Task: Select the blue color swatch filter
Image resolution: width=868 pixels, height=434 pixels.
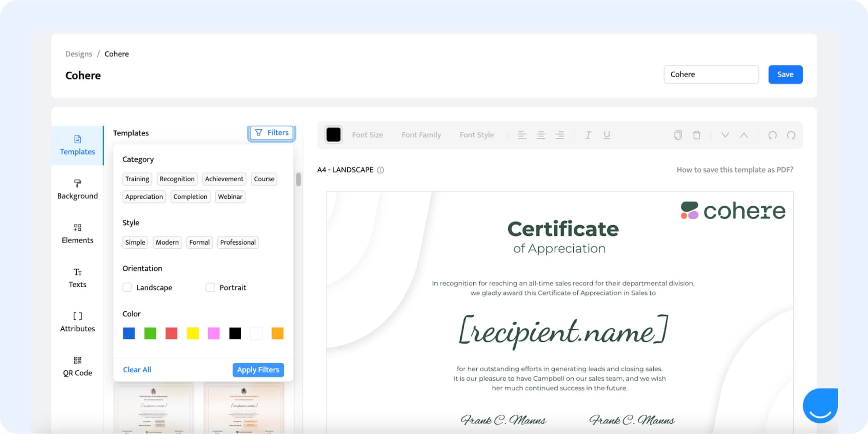Action: point(129,334)
